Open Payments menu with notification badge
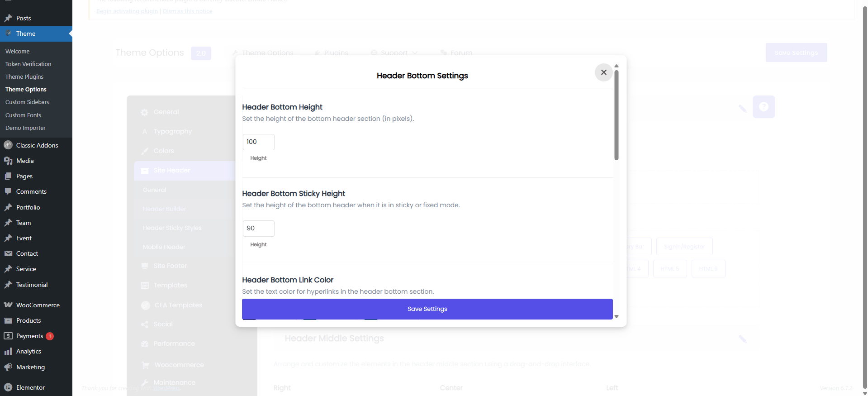 [x=30, y=336]
